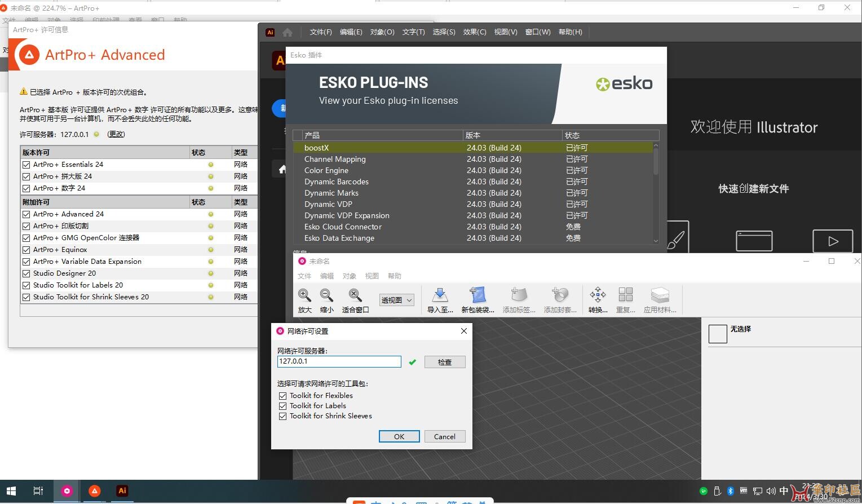Image resolution: width=862 pixels, height=504 pixels.
Task: Open Illustrator 文件(F) menu
Action: [x=321, y=32]
